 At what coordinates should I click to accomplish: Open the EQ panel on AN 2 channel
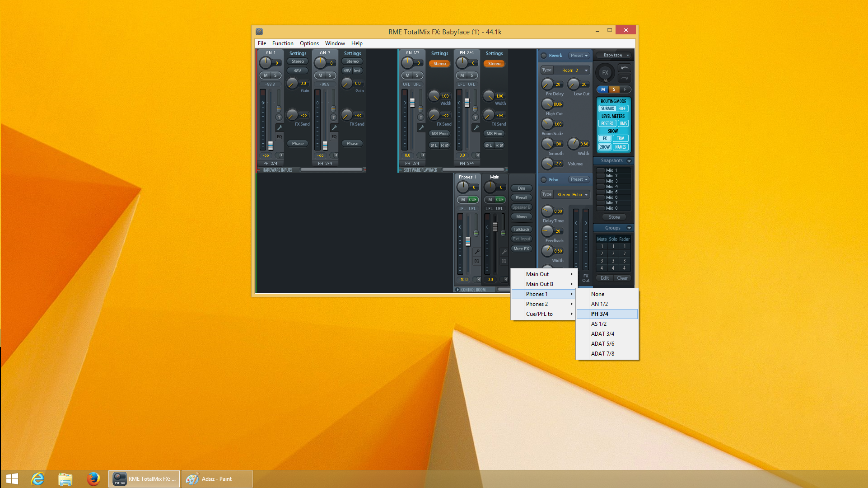click(334, 136)
